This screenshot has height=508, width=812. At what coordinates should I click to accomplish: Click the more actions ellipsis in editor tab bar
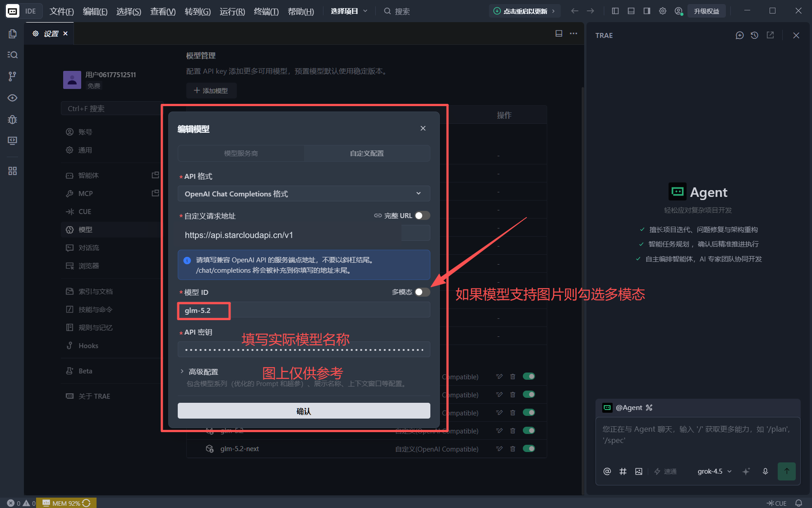[x=573, y=33]
